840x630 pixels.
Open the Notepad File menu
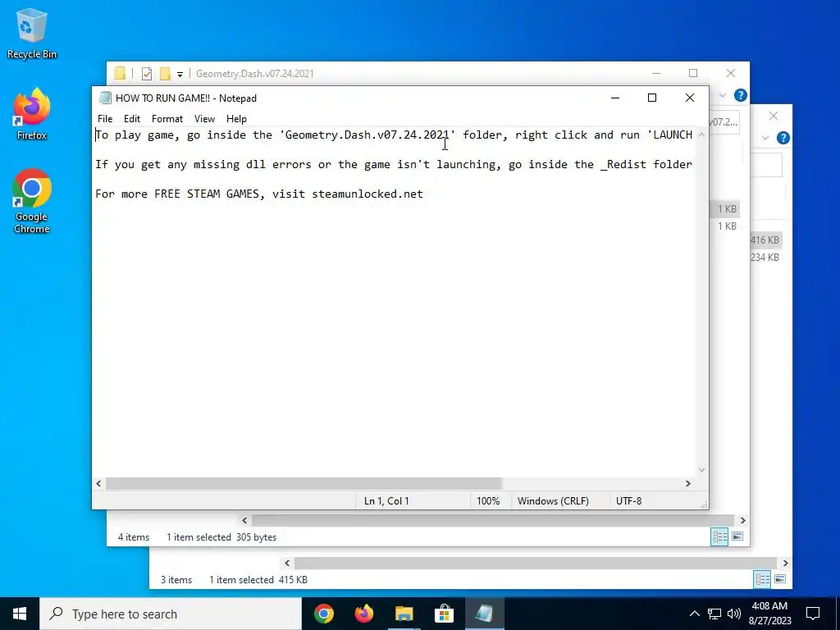click(x=105, y=119)
